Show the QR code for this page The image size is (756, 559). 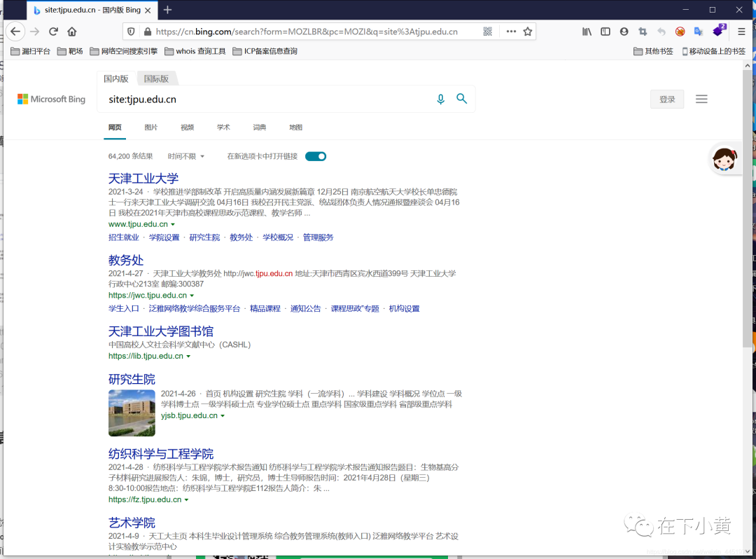pyautogui.click(x=488, y=32)
